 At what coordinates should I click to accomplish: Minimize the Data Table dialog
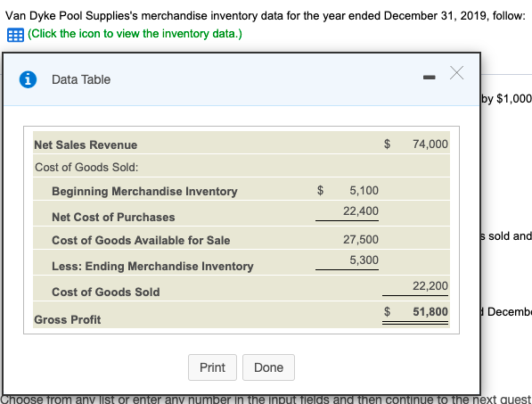tap(429, 78)
